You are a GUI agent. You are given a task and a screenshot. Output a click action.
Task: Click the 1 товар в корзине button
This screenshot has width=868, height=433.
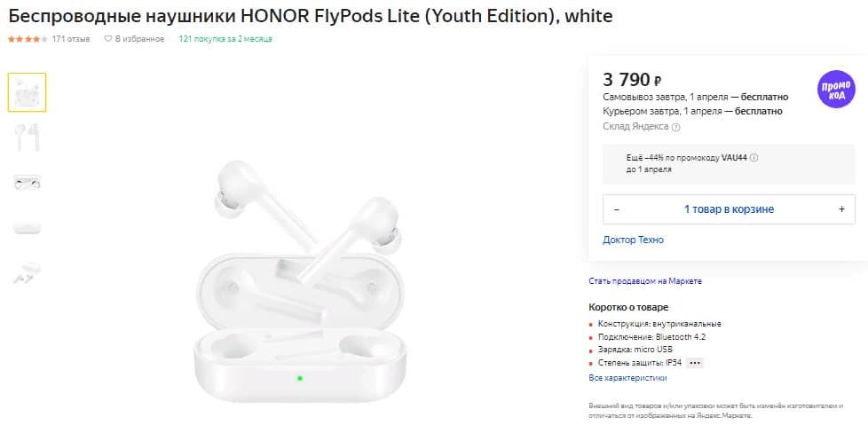click(729, 209)
